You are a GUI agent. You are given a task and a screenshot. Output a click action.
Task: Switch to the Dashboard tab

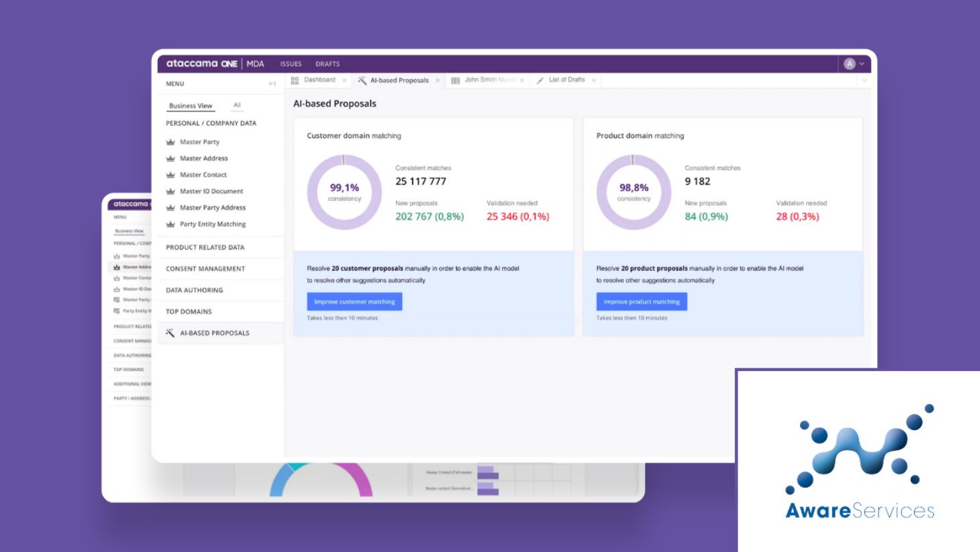(x=320, y=80)
